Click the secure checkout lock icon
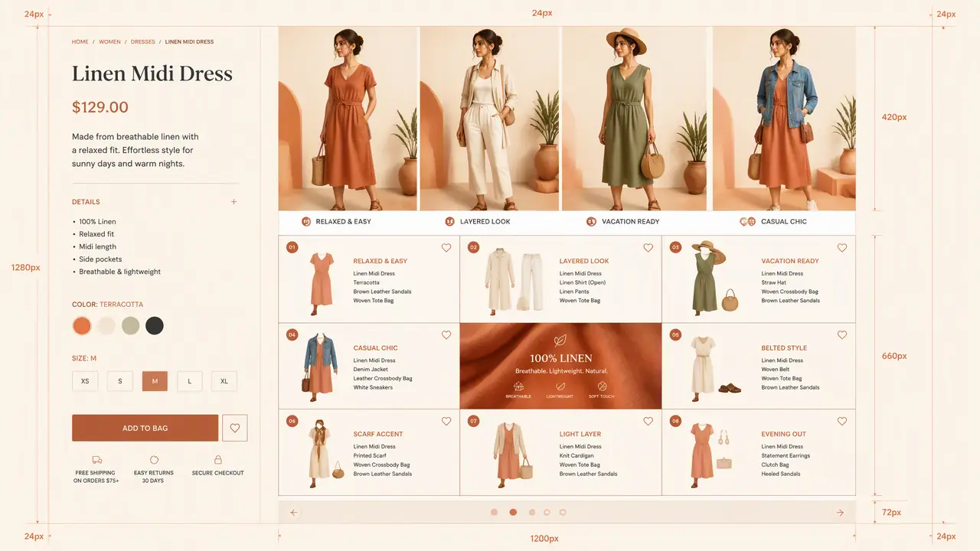Screen dimensions: 980x551 [x=218, y=460]
